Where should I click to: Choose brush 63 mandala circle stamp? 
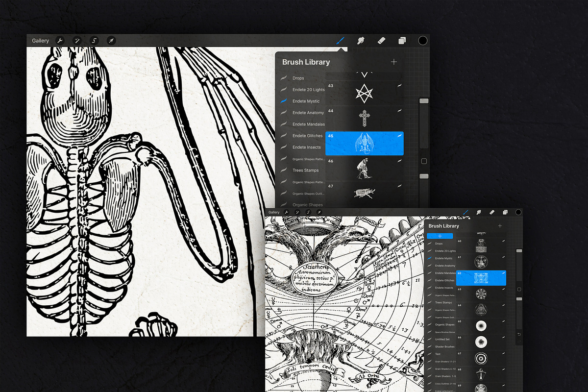(x=481, y=294)
